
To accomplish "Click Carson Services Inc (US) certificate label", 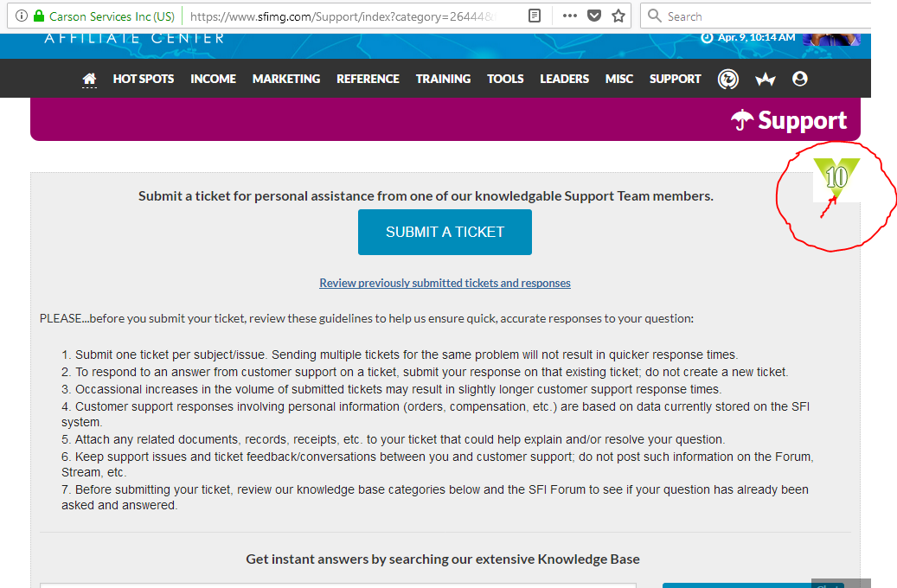I will click(112, 16).
